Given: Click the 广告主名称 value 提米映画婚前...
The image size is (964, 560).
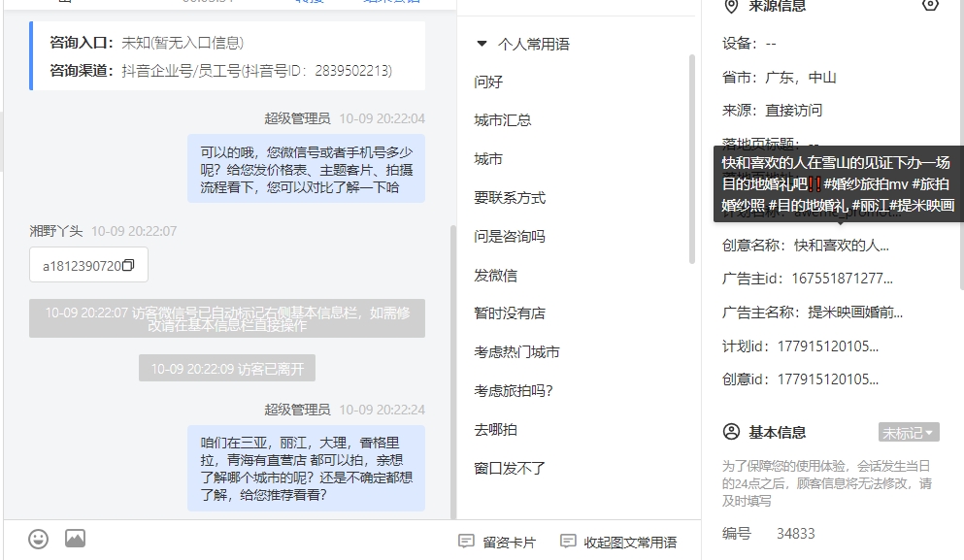Looking at the screenshot, I should coord(855,313).
